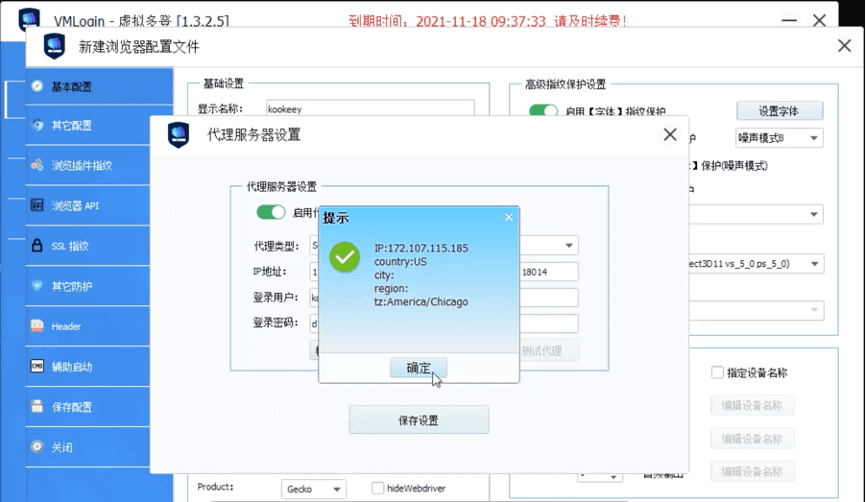Click the red 到期时间 expiry notice

tap(487, 21)
